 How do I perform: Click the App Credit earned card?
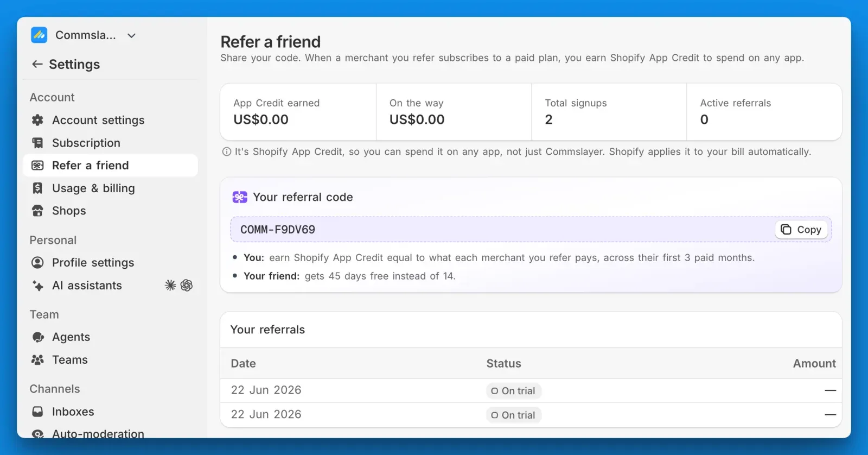298,112
